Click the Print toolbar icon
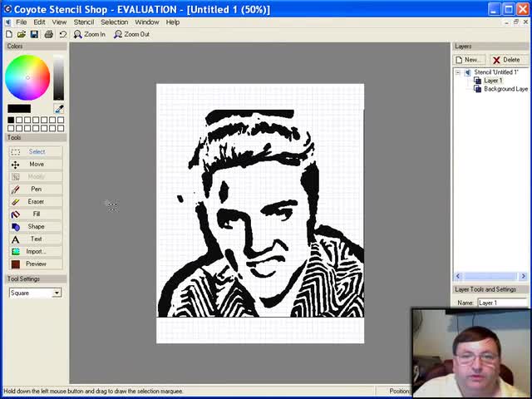532x399 pixels. pyautogui.click(x=49, y=34)
